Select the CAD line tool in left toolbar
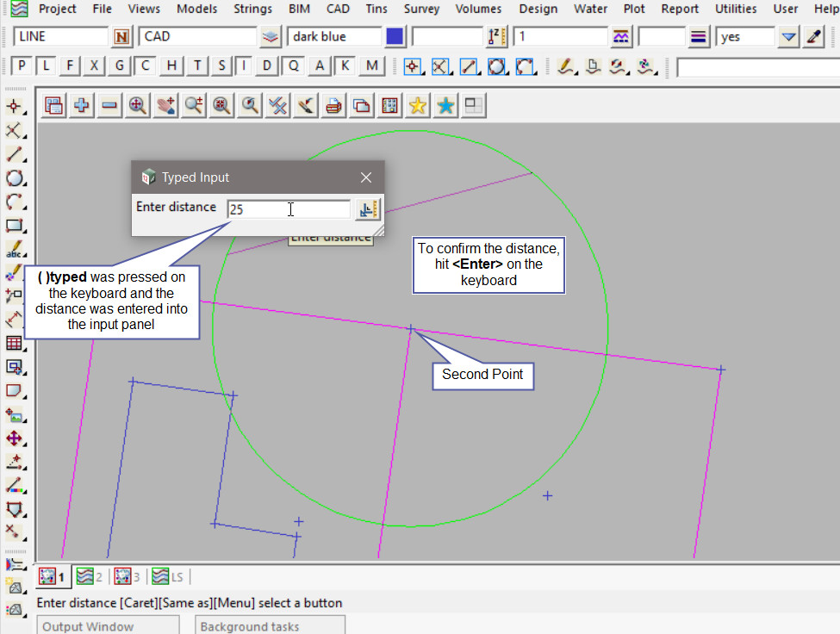Screen dimensions: 840x634 coord(15,155)
